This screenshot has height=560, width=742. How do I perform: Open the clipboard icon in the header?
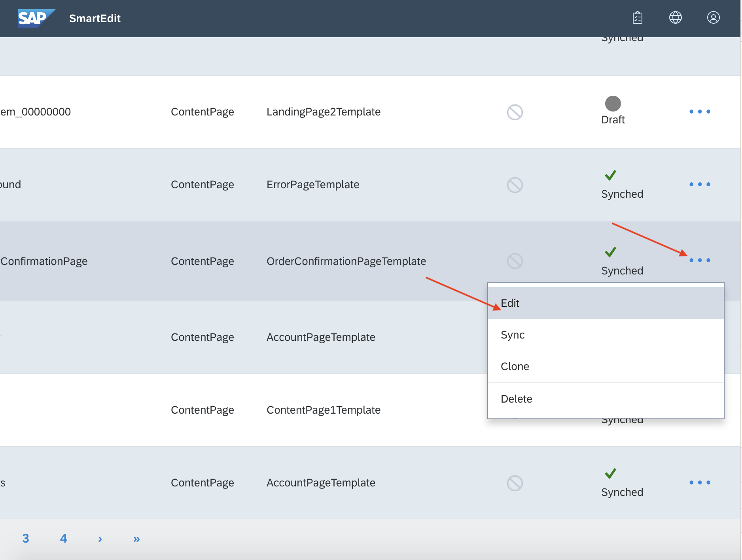tap(637, 18)
